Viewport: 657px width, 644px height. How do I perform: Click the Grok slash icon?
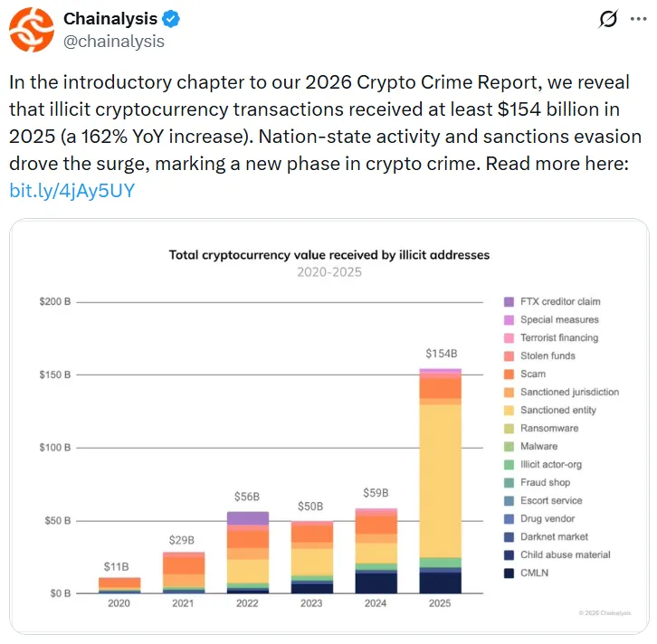pos(609,19)
